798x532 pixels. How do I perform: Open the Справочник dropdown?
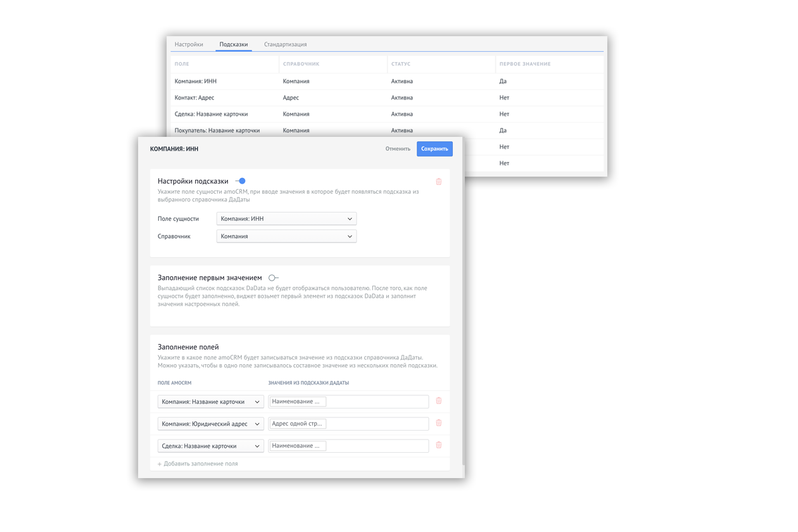pos(286,236)
